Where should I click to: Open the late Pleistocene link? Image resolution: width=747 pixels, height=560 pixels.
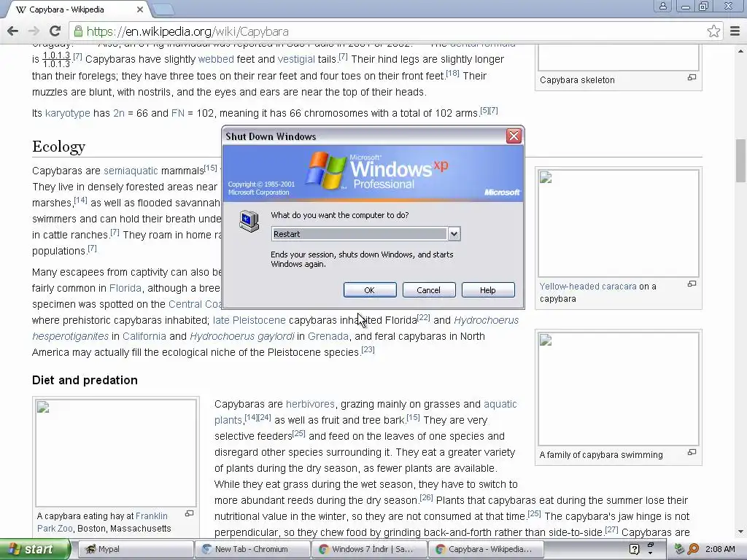tap(249, 321)
